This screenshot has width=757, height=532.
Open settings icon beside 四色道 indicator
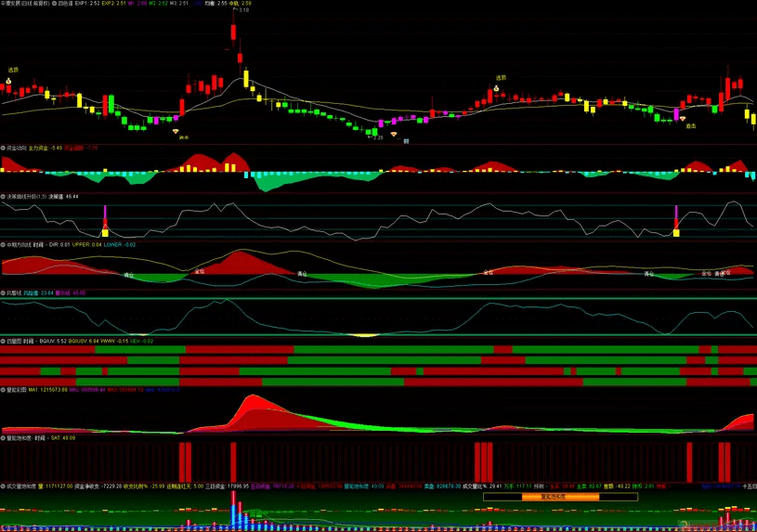coord(54,3)
